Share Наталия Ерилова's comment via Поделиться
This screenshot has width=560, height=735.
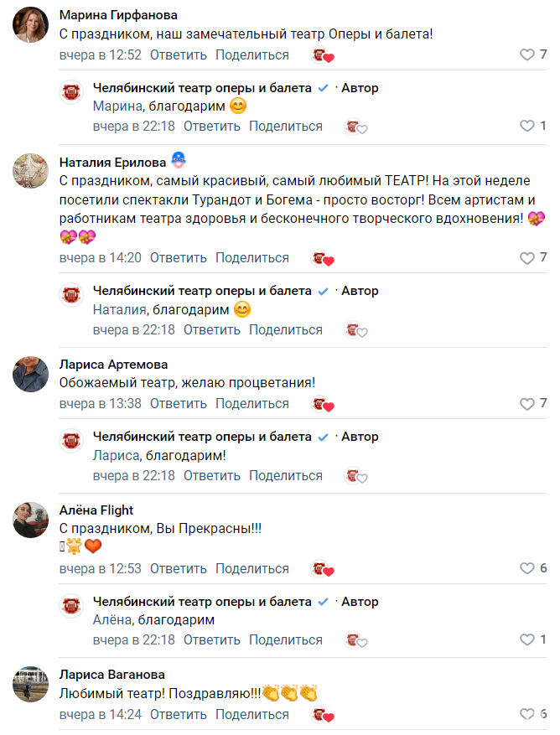coord(251,258)
